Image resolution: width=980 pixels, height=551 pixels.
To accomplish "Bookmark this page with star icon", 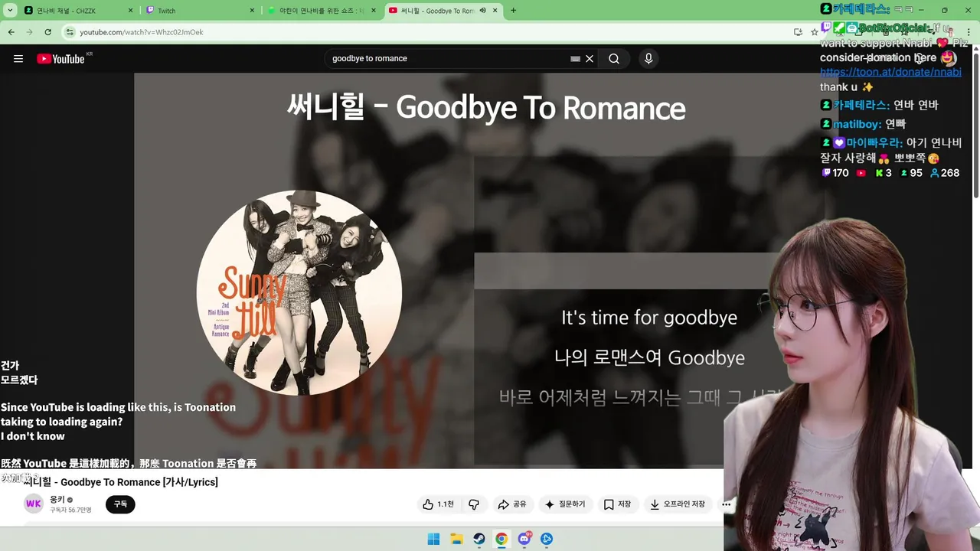I will (815, 32).
